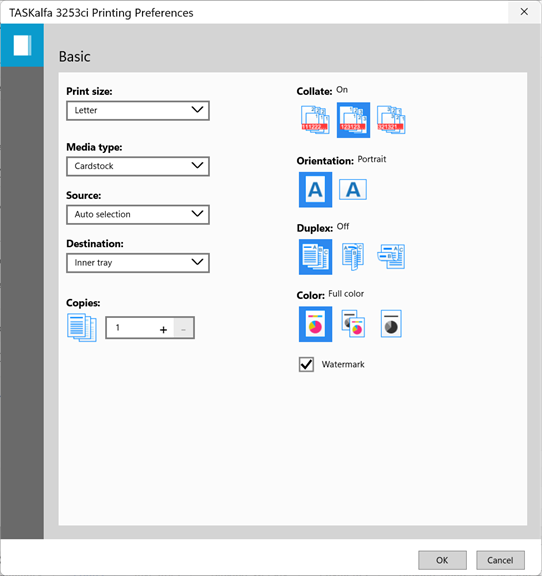The image size is (542, 576).
Task: Select black and white printing icon
Action: [x=391, y=324]
